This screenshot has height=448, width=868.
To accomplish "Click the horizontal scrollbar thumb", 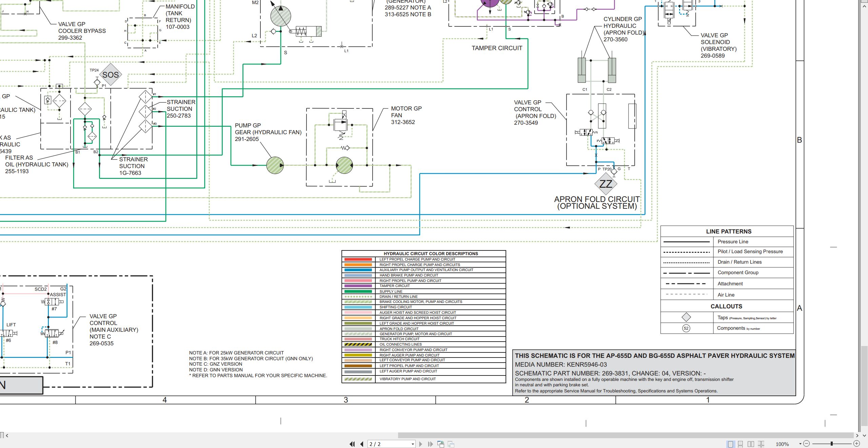I will (626, 435).
